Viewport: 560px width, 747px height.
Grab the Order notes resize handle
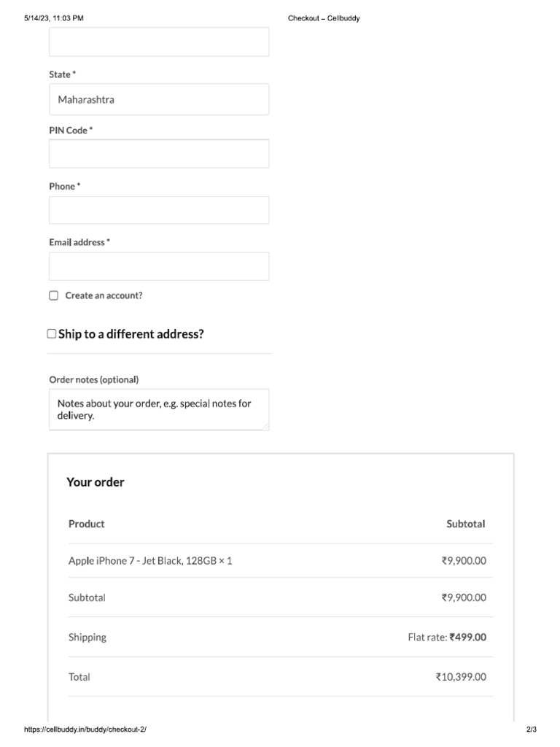[x=265, y=426]
